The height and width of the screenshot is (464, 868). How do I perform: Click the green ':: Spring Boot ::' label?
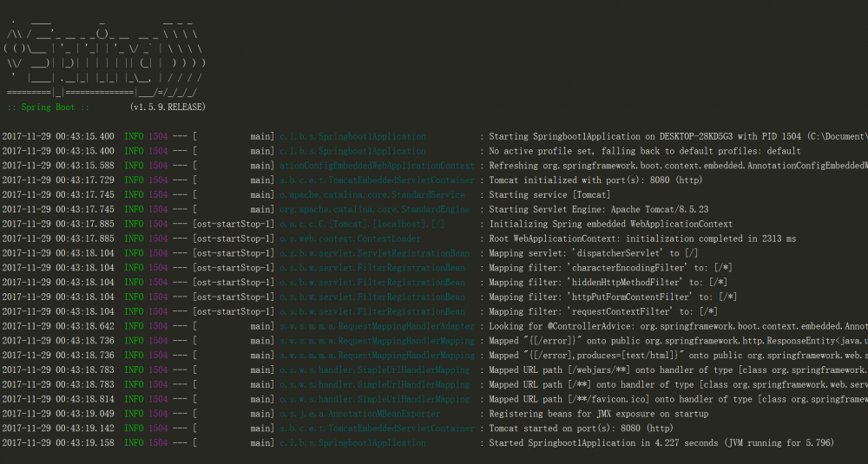pos(49,107)
